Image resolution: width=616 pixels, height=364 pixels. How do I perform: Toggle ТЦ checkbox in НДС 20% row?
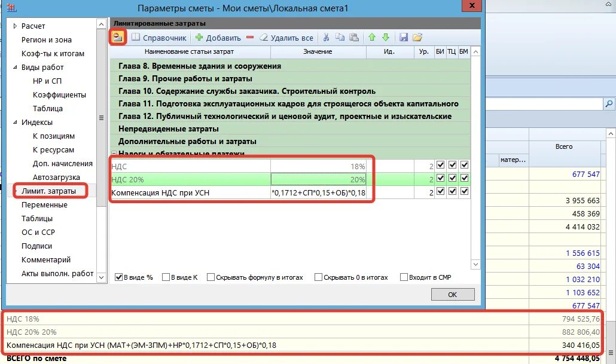tap(452, 178)
